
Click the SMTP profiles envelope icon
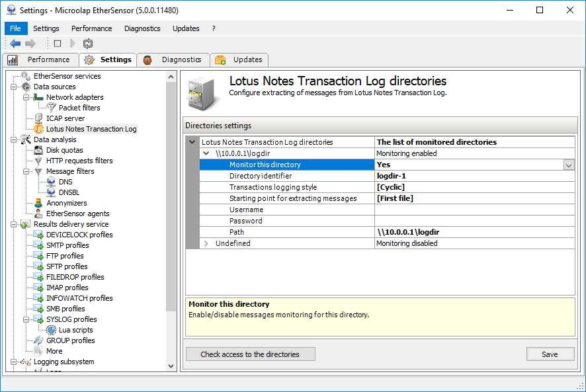coord(38,245)
